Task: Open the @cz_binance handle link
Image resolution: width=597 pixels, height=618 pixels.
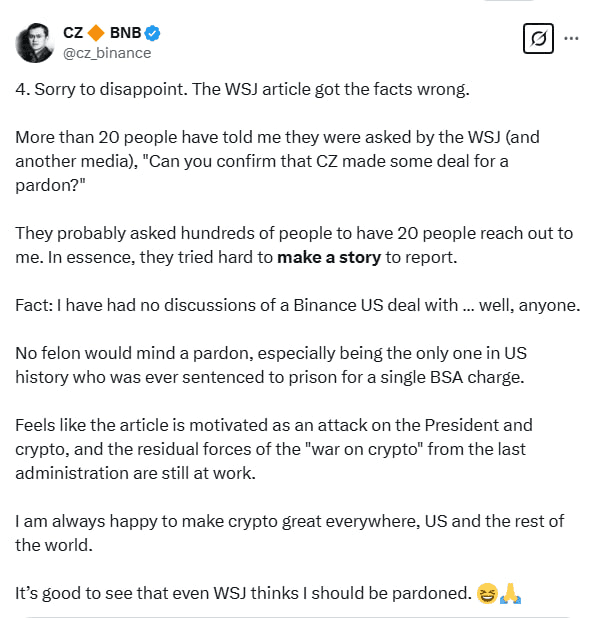Action: coord(107,53)
